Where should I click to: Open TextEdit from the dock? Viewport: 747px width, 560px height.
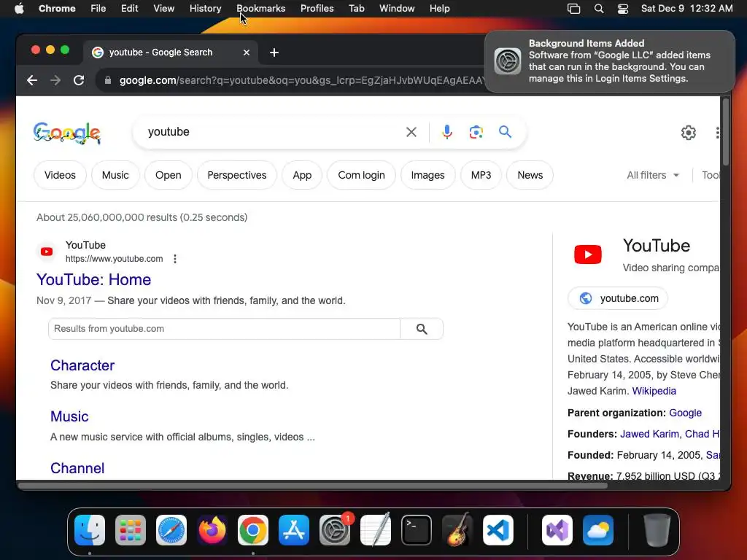coord(376,530)
